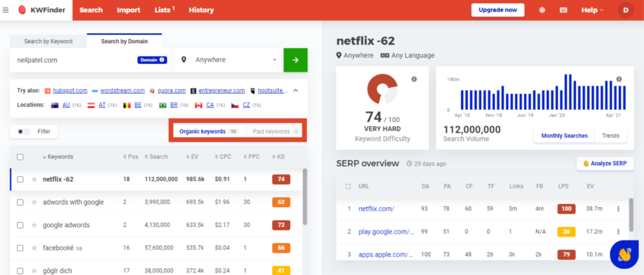Check the netflix -62 row checkbox
644x275 pixels.
pyautogui.click(x=20, y=179)
